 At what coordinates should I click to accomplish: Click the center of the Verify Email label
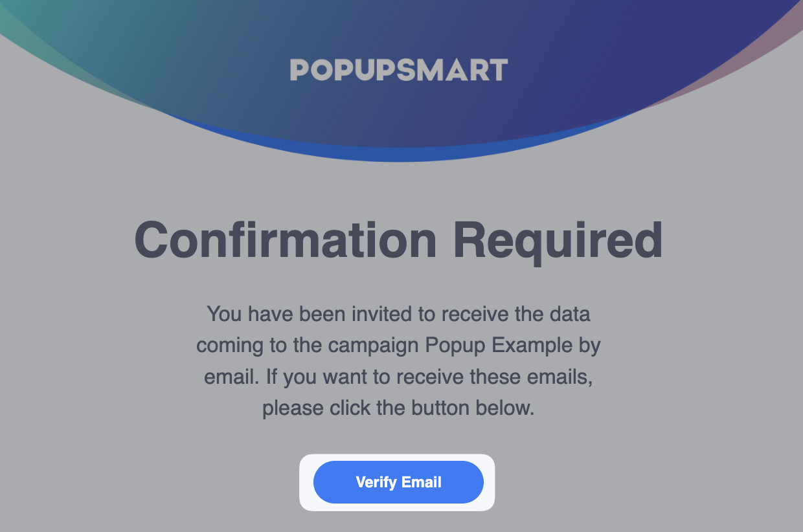tap(398, 482)
